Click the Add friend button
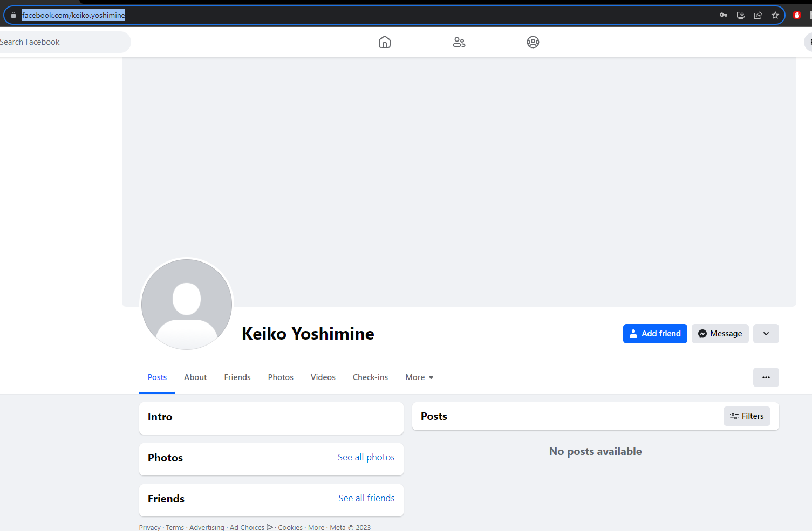The image size is (812, 531). (x=655, y=334)
